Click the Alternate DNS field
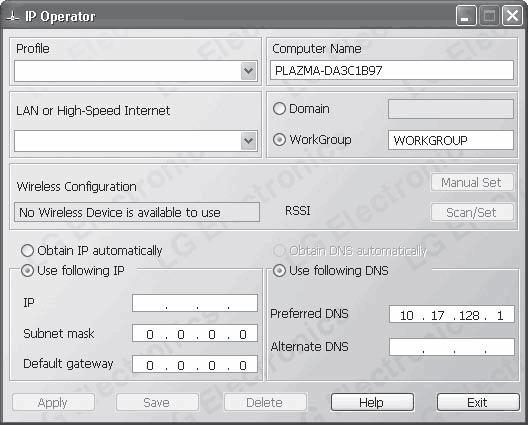528x425 pixels. click(x=452, y=347)
